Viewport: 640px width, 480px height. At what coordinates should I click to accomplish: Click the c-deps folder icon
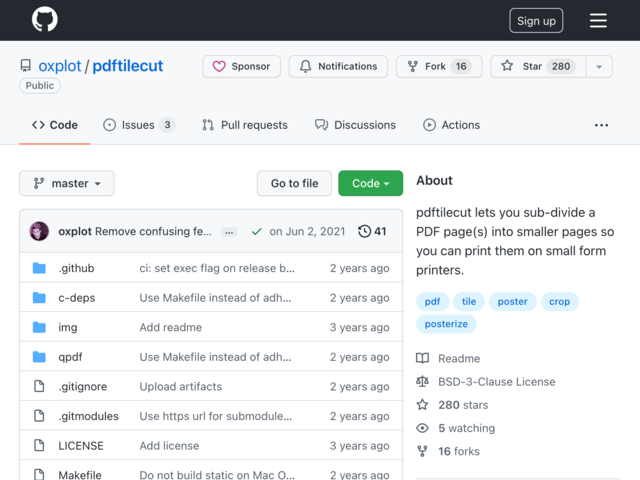click(x=39, y=298)
